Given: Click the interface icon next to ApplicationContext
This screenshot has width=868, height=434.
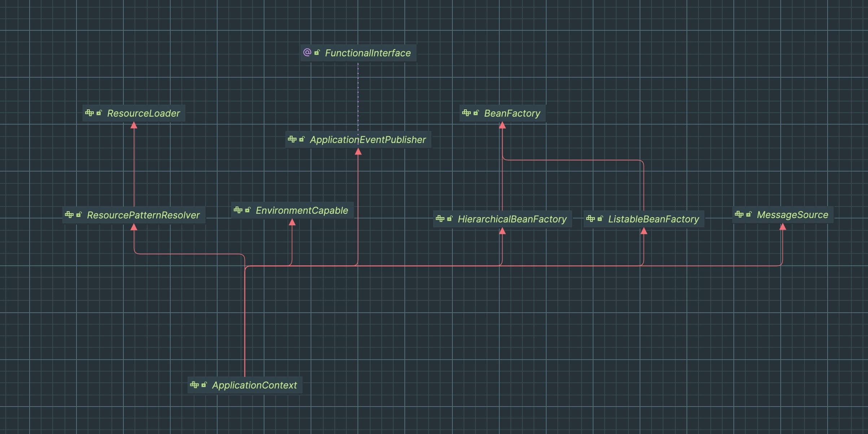Looking at the screenshot, I should [194, 385].
